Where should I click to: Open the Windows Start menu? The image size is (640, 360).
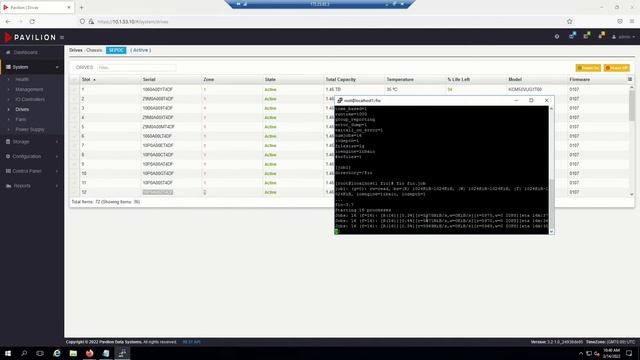(8, 353)
